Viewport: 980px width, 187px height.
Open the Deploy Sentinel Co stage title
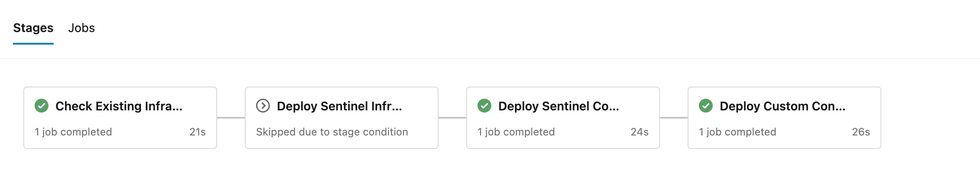tap(559, 106)
